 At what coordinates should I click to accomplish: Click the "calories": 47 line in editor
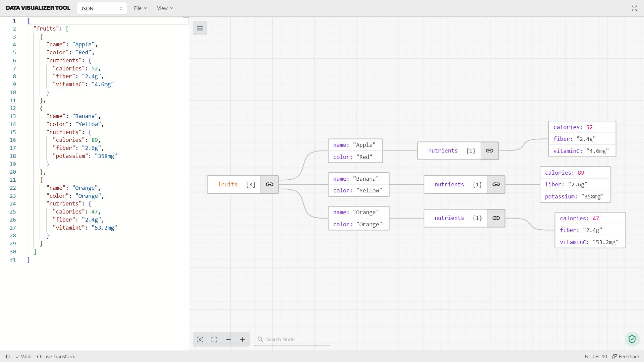coord(76,212)
